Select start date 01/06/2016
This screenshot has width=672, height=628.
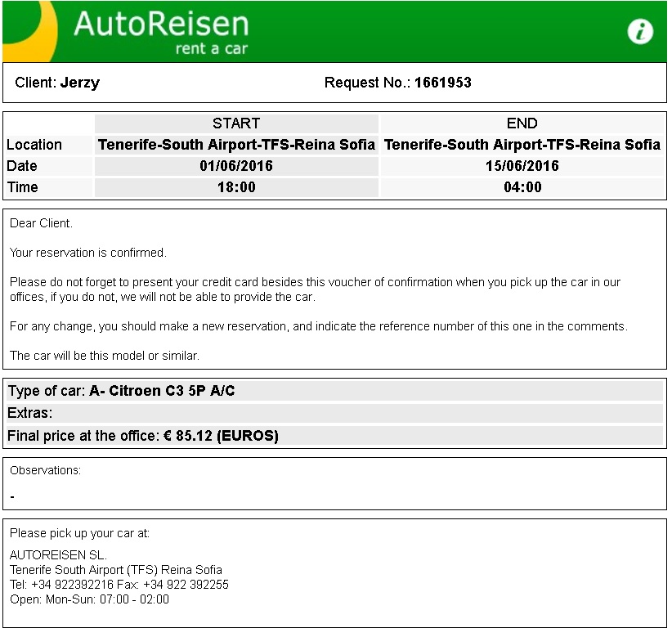(x=236, y=166)
